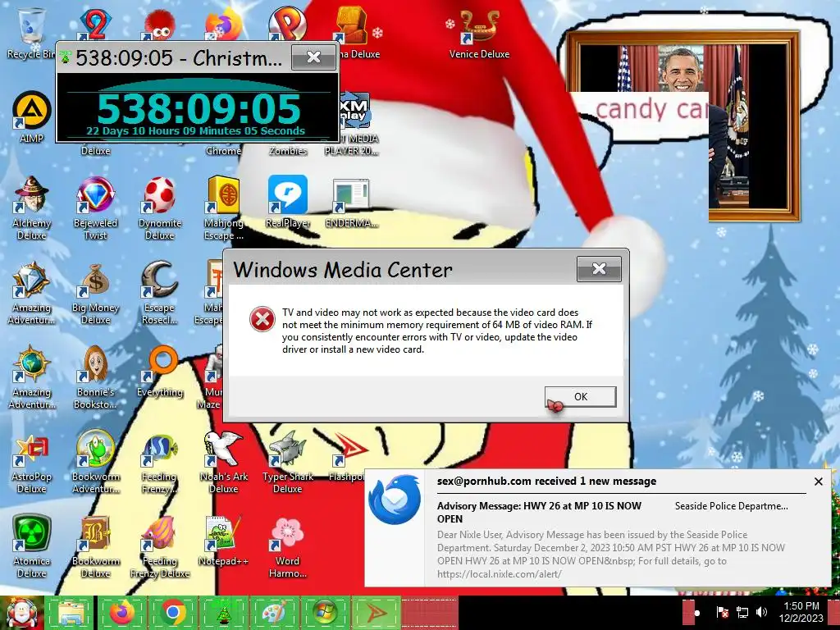This screenshot has width=840, height=630.
Task: Open Word Harmo... flower icon
Action: click(x=288, y=546)
